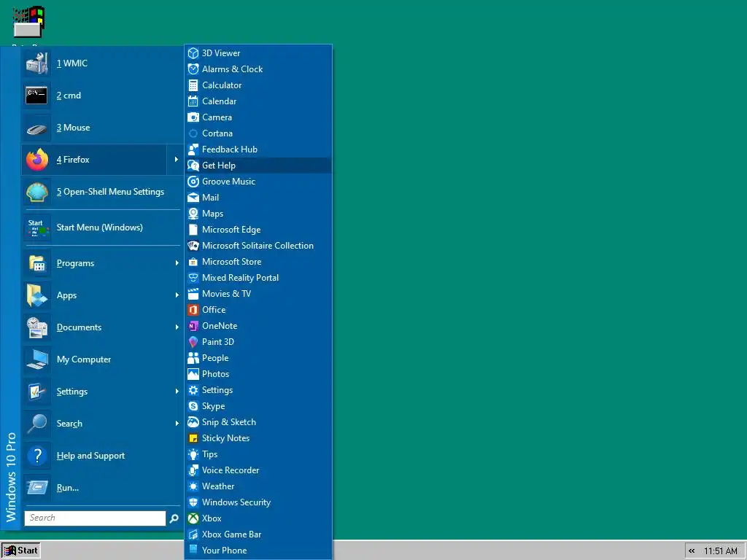Click the Cortana circle icon
Screen dimensions: 747x560
point(193,133)
